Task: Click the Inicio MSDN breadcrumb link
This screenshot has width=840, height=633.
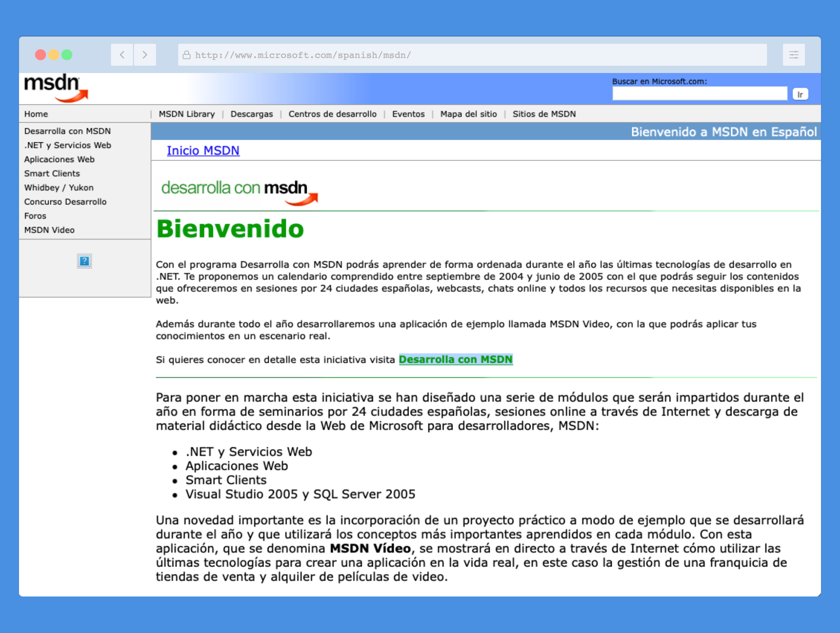Action: coord(203,150)
